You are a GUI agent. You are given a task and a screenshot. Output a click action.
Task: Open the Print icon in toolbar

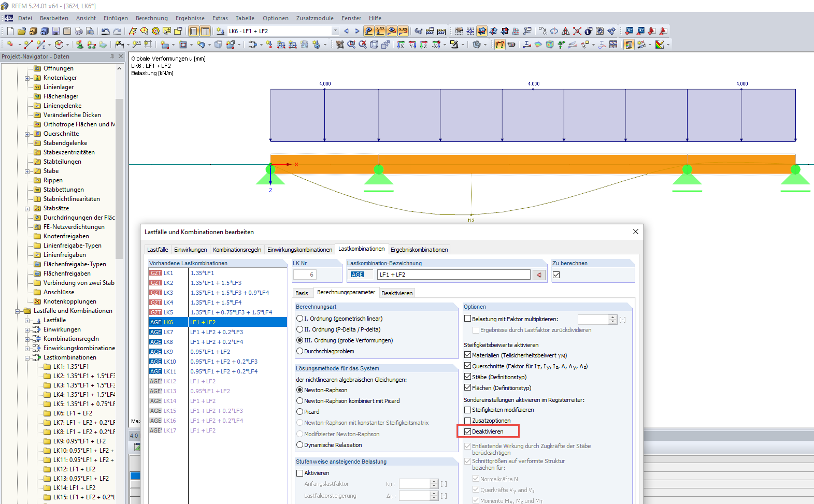78,31
